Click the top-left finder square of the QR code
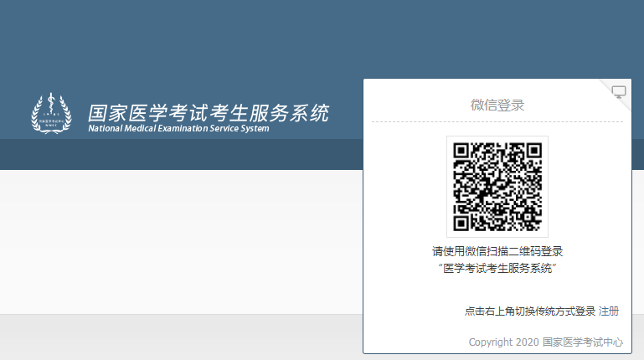Viewport: 644px width, 360px height. click(463, 152)
